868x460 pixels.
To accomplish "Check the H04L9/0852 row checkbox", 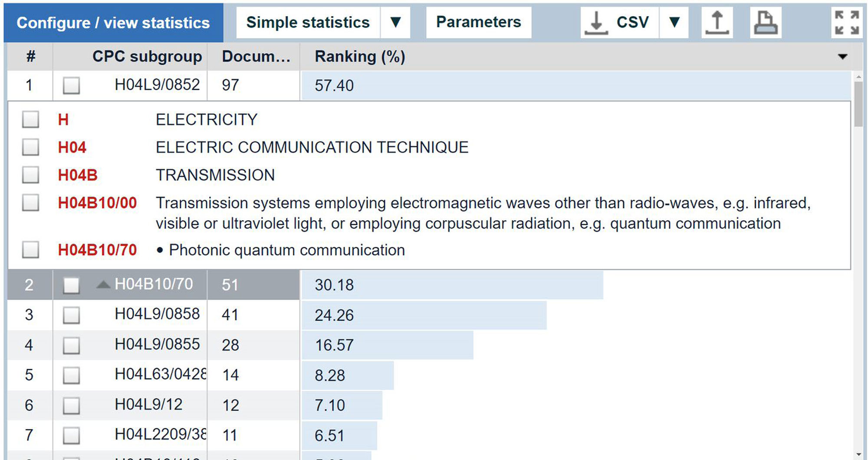I will coord(71,85).
